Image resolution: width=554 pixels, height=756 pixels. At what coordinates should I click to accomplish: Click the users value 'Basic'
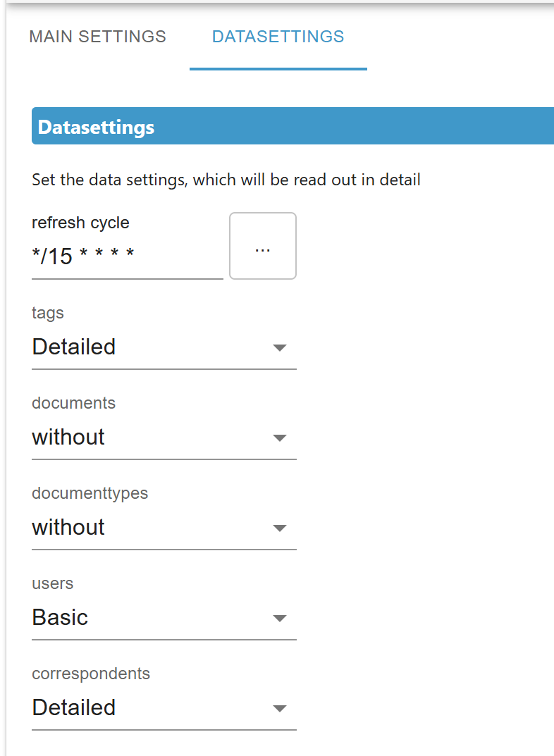point(60,617)
